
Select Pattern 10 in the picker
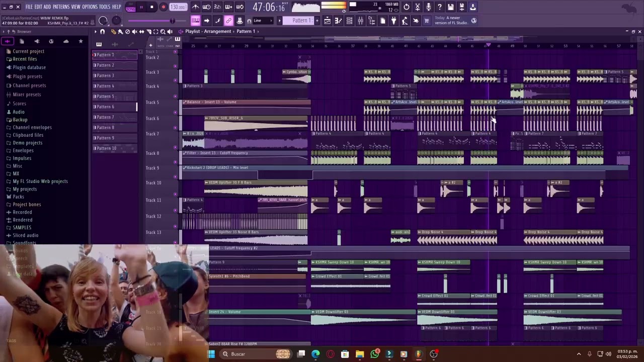(115, 148)
